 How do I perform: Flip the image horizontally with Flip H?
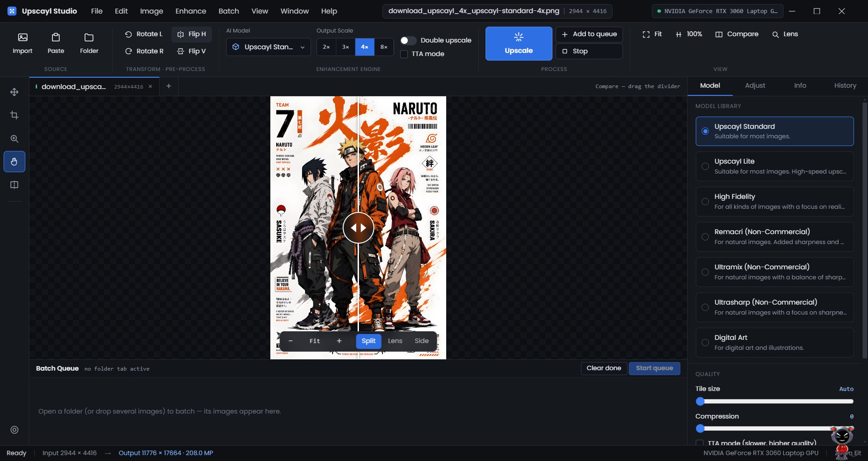coord(192,34)
